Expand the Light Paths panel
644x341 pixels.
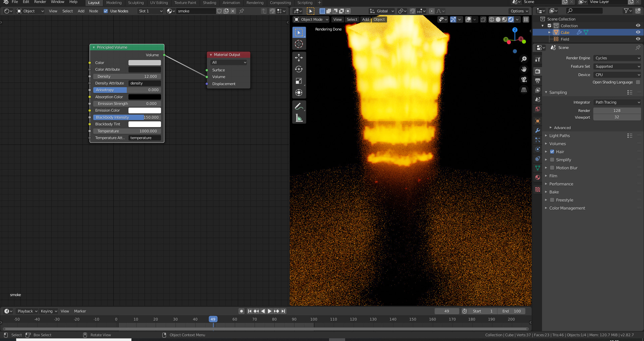[x=559, y=136]
